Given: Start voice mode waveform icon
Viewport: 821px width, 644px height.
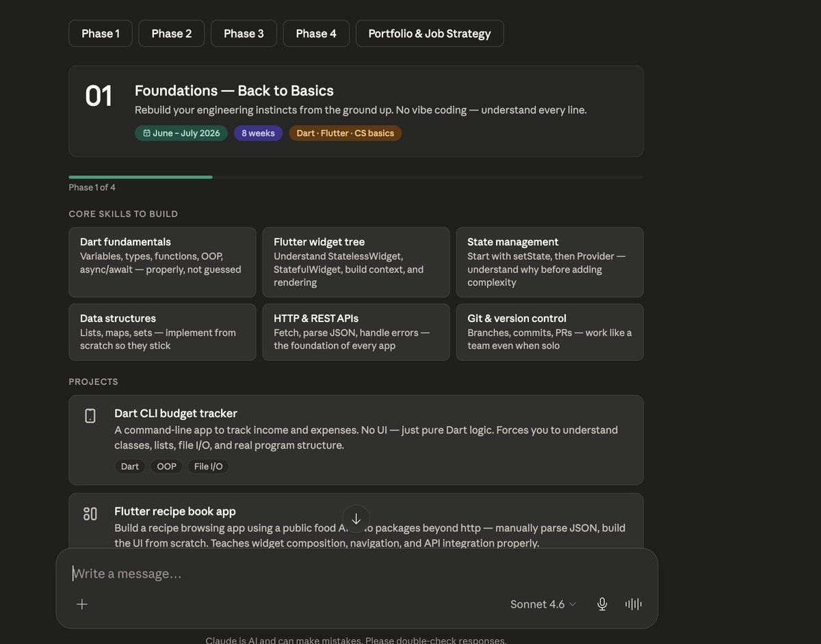Looking at the screenshot, I should click(x=634, y=604).
